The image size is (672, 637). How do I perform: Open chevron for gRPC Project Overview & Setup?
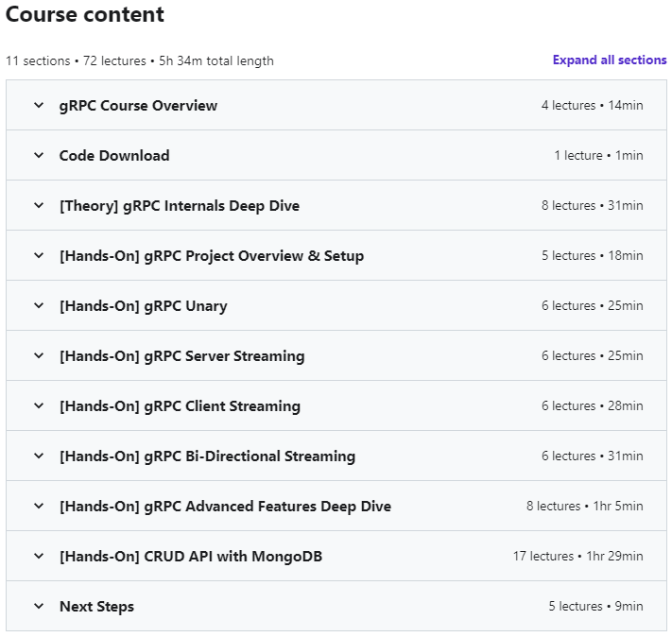(39, 256)
